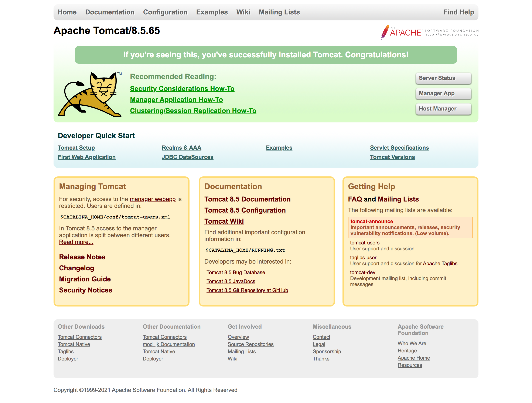
Task: Open Wiki in the top navigation bar
Action: (x=243, y=12)
